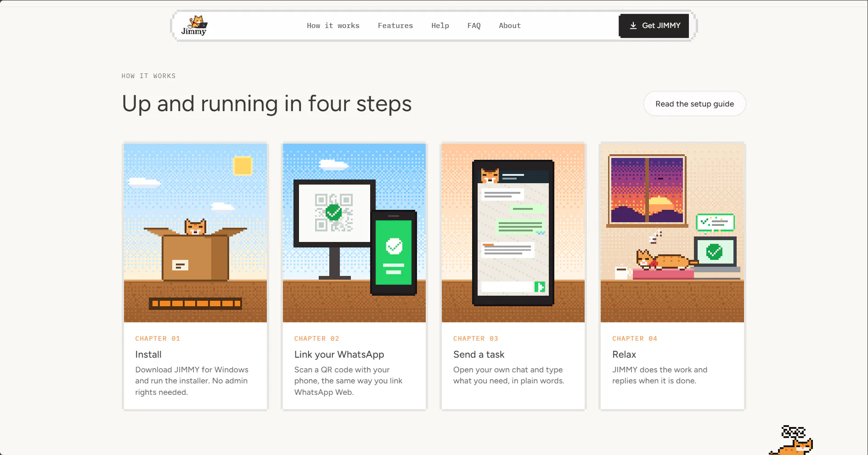Click the CHAPTER 01 label
868x455 pixels.
coord(158,338)
